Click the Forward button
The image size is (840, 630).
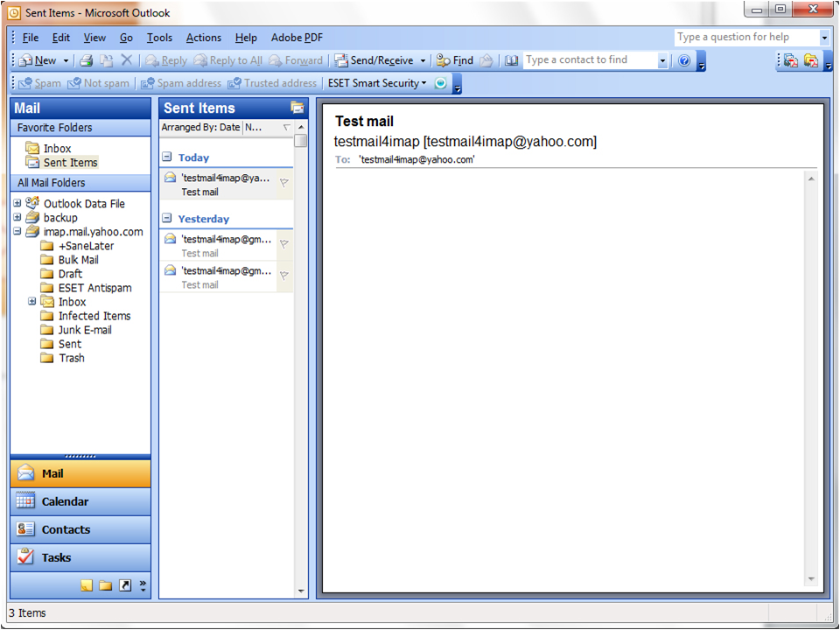click(x=297, y=60)
